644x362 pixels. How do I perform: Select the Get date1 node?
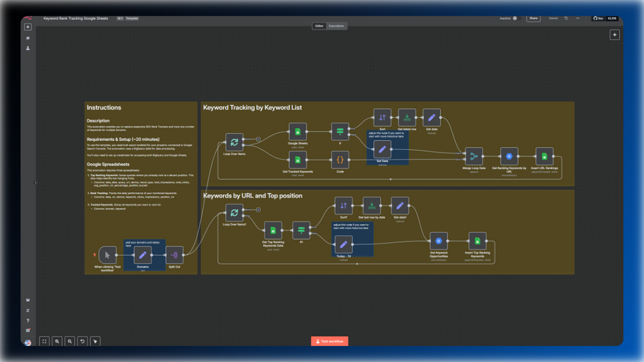point(400,206)
